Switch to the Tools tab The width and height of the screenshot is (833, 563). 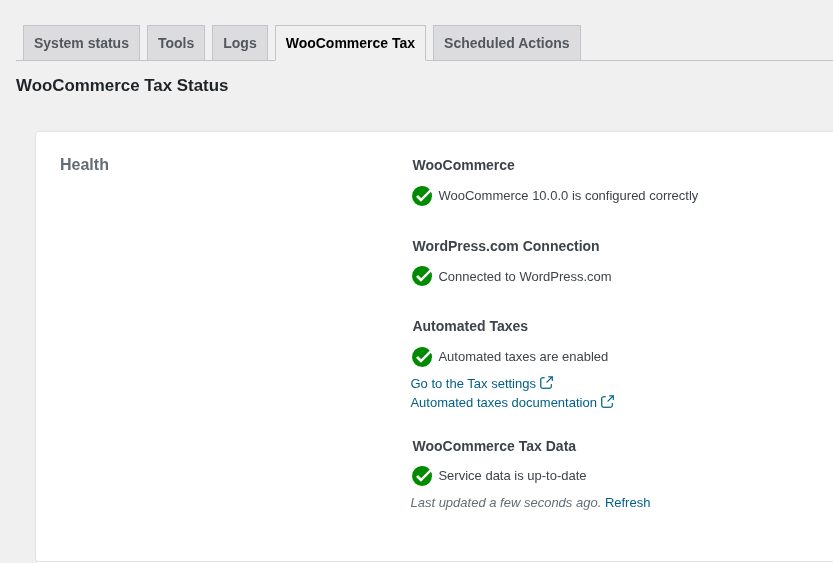pos(176,43)
